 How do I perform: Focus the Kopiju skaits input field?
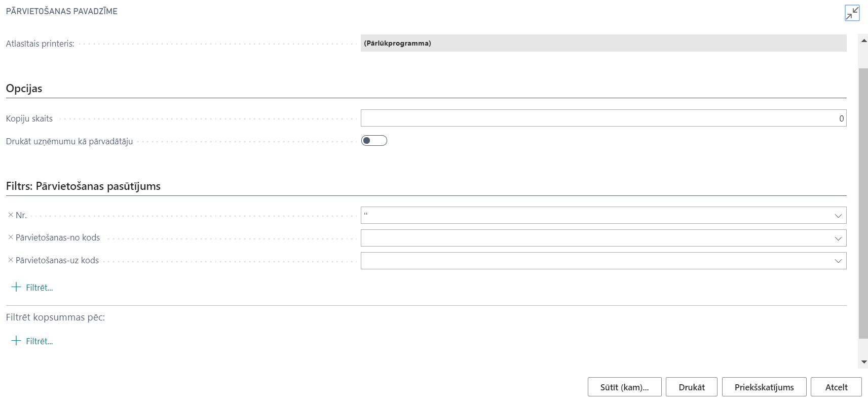[603, 118]
